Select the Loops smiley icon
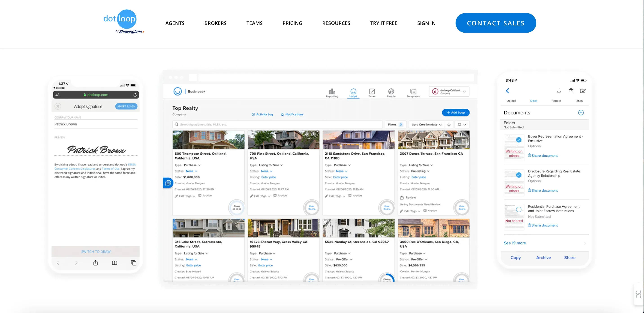 click(353, 92)
